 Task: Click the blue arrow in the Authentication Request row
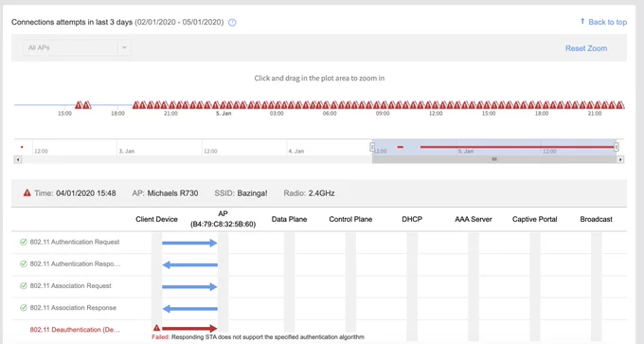point(189,243)
